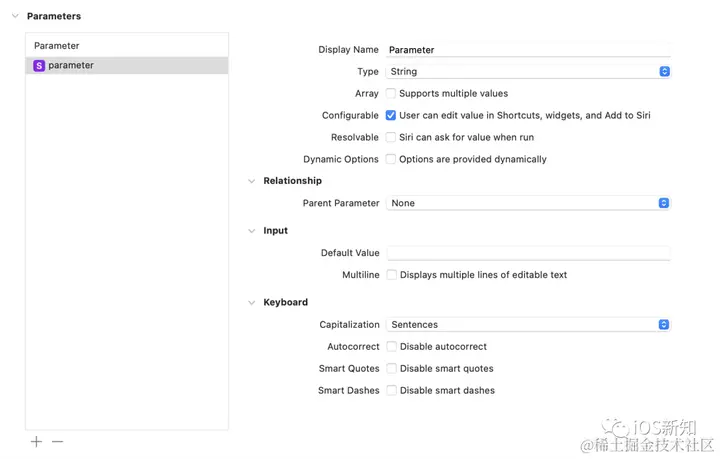This screenshot has width=720, height=459.
Task: Open the Type String dropdown
Action: (527, 72)
